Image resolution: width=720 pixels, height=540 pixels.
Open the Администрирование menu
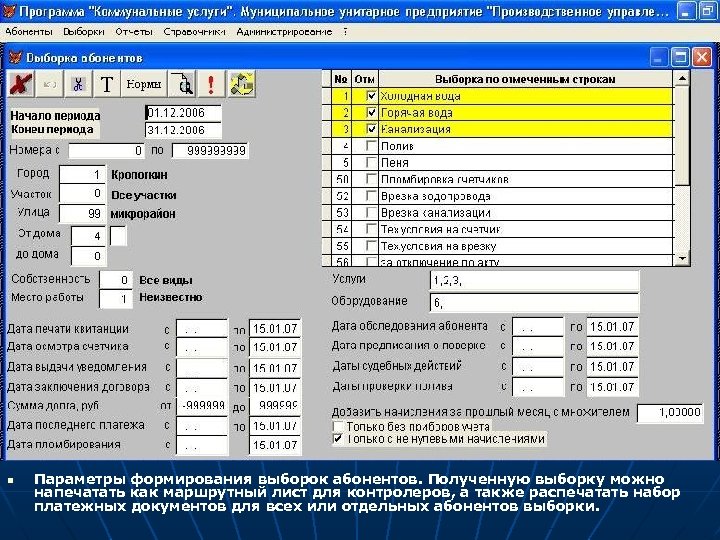[284, 32]
